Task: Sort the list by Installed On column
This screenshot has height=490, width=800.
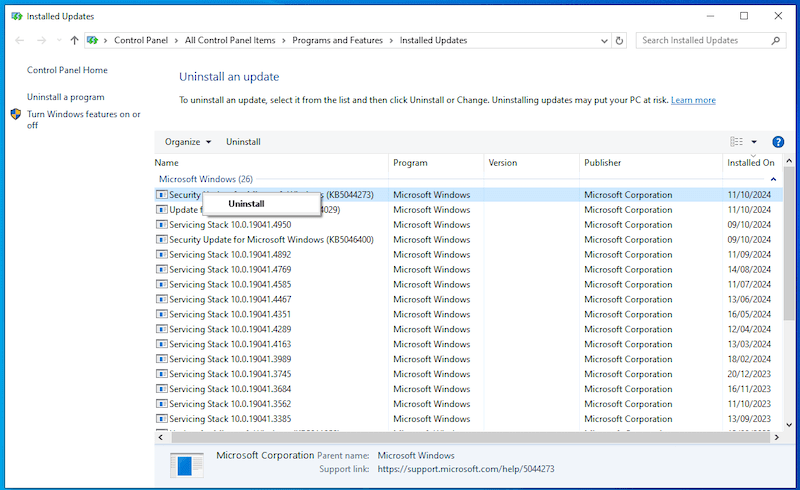Action: [750, 162]
